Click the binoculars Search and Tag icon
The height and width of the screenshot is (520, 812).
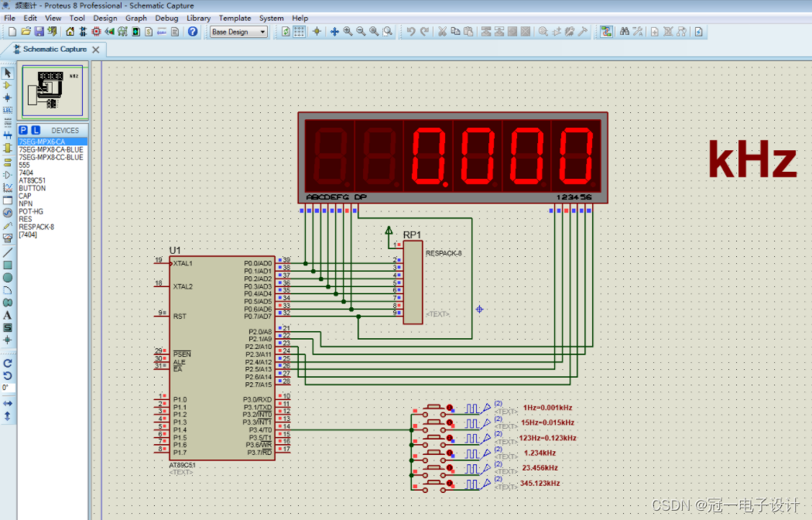(625, 32)
